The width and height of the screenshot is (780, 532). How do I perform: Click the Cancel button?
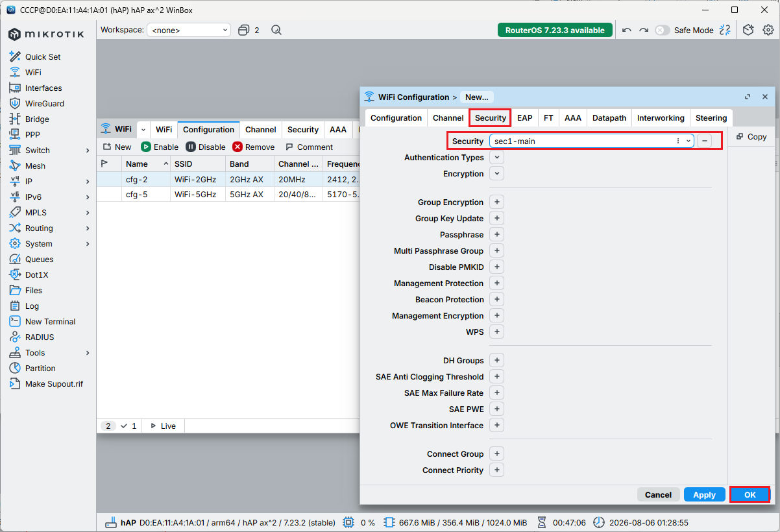click(658, 494)
